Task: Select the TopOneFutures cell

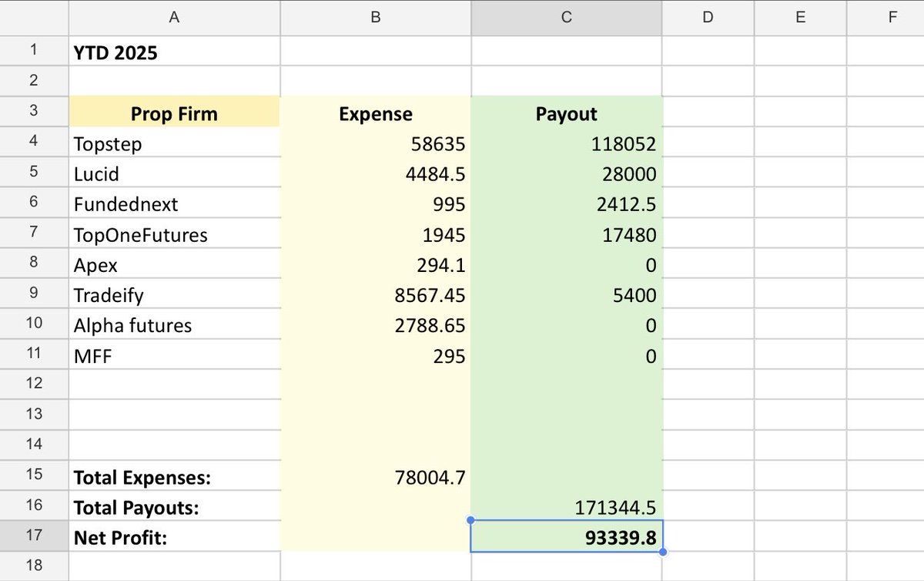Action: (175, 234)
